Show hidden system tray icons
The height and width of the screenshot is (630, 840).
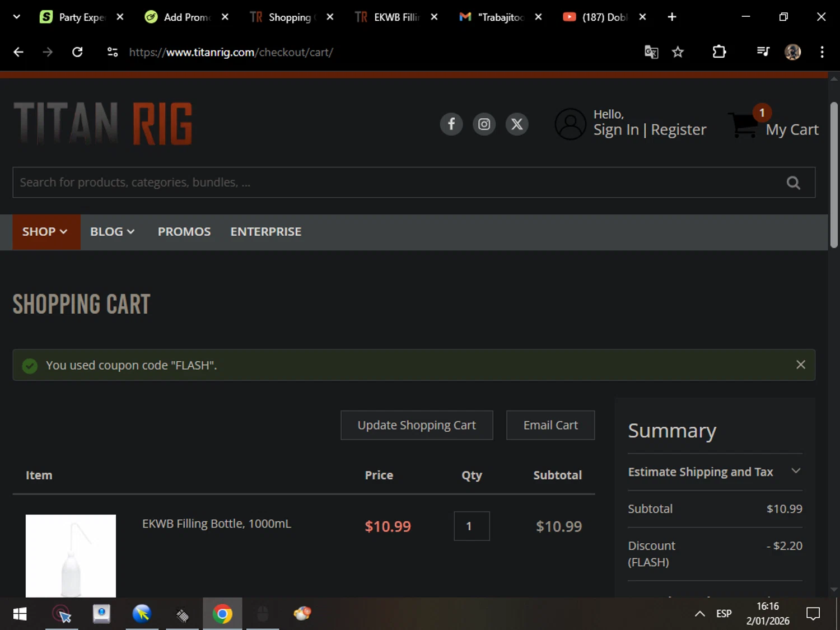[699, 614]
